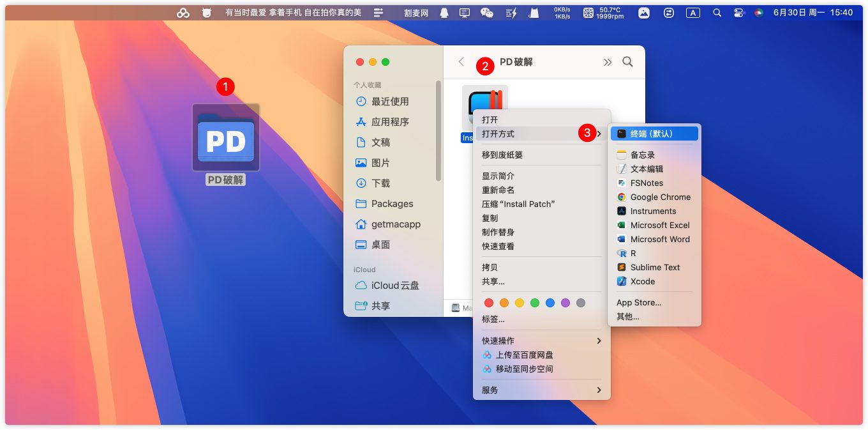Open Control Center in the menu bar
The height and width of the screenshot is (430, 868).
[738, 13]
